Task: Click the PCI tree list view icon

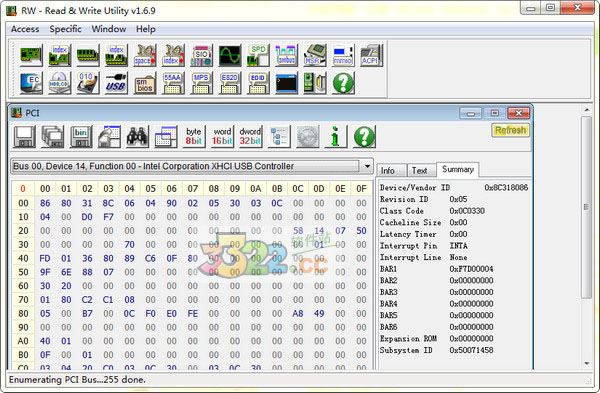Action: (279, 137)
